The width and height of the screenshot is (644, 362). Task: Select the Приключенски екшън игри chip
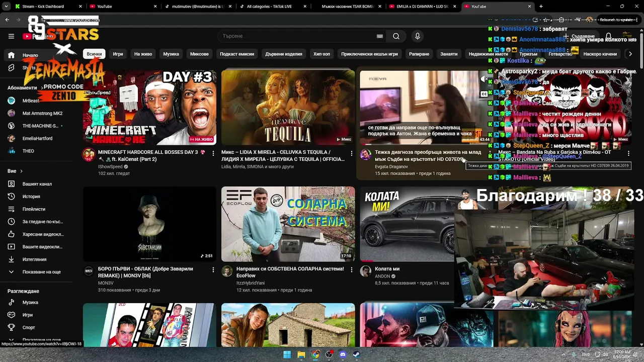click(x=369, y=54)
